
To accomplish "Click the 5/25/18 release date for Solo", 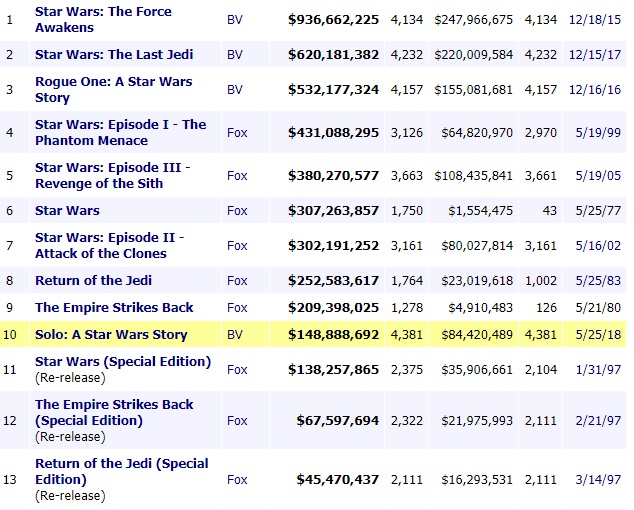I will click(x=597, y=333).
